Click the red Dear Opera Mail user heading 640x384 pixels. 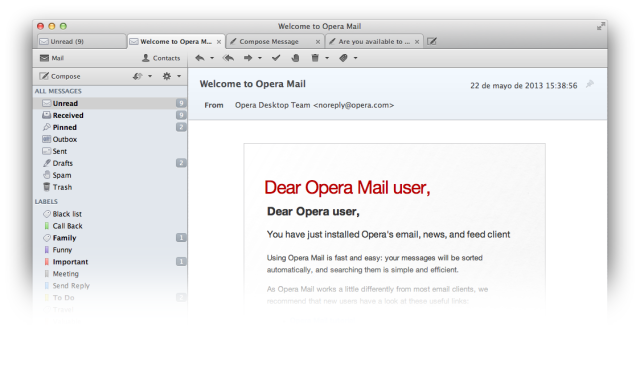coord(347,188)
